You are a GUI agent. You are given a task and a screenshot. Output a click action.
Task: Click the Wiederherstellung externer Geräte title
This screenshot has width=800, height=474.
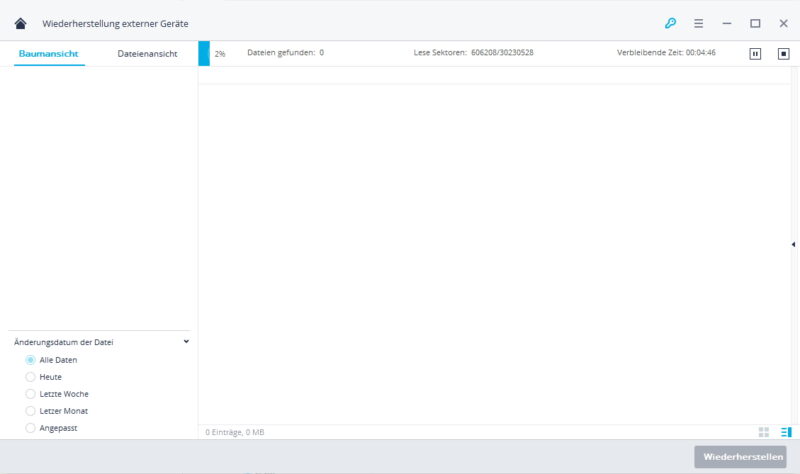tap(115, 23)
